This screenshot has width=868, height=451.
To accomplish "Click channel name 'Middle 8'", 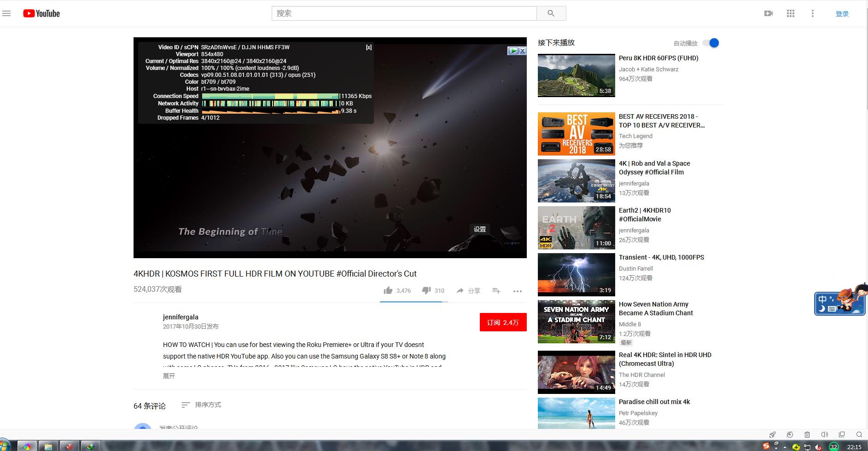I will coord(630,324).
